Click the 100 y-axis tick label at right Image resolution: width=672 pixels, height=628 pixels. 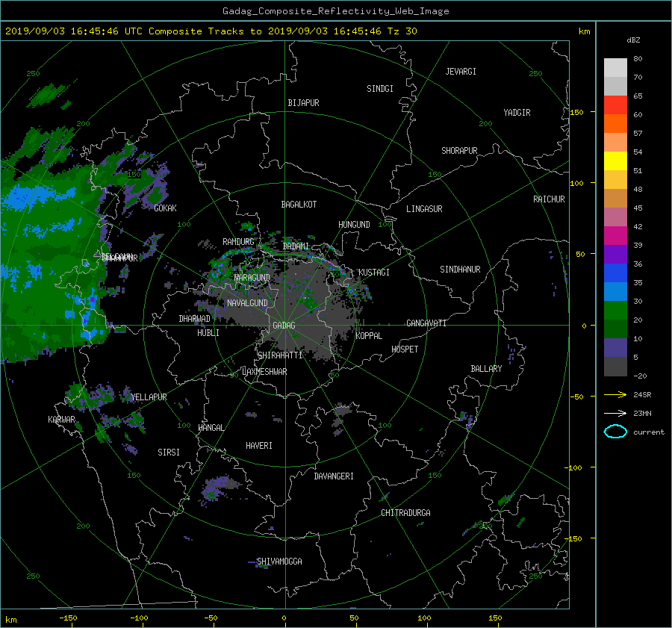tap(576, 183)
